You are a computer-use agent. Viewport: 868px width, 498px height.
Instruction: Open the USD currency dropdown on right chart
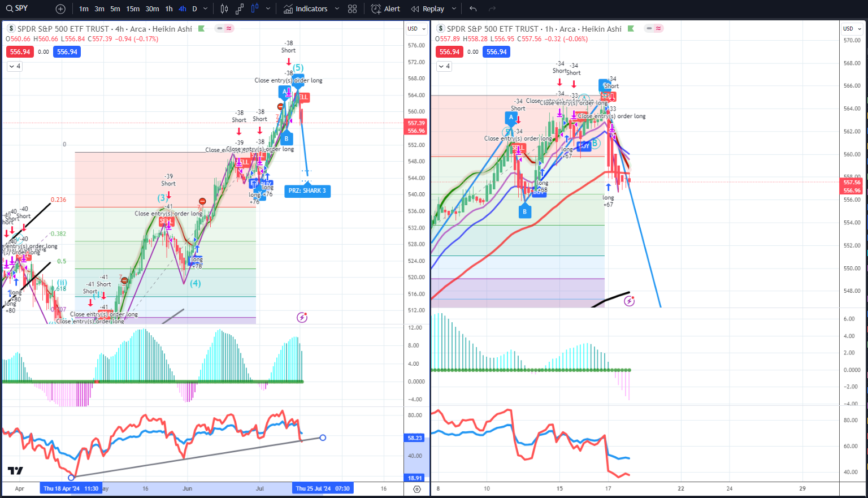click(x=853, y=28)
